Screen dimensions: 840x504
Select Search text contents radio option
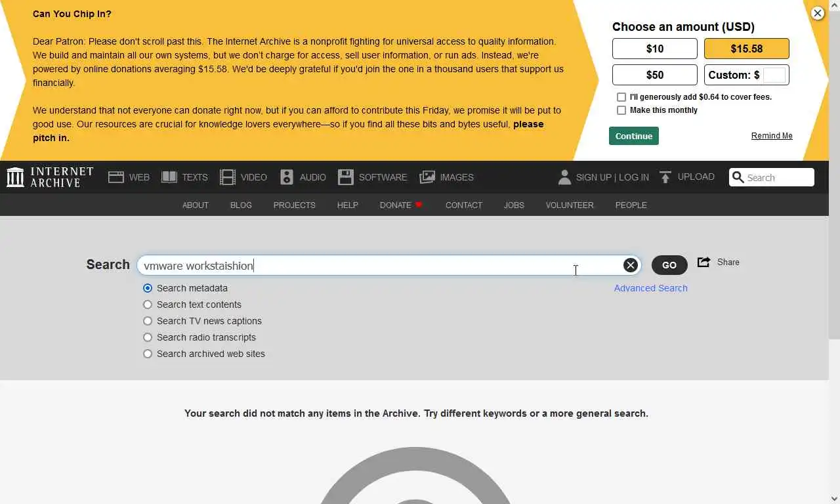click(148, 304)
